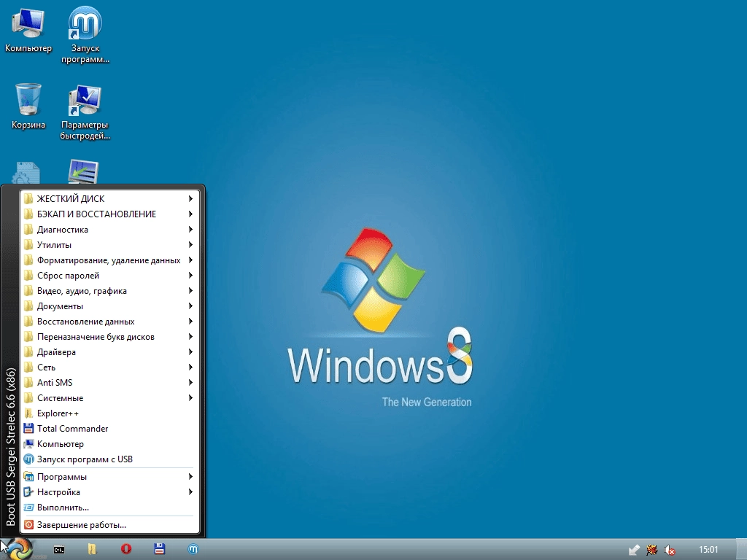Viewport: 747px width, 560px height.
Task: Expand the Программы submenu arrow
Action: tap(190, 476)
